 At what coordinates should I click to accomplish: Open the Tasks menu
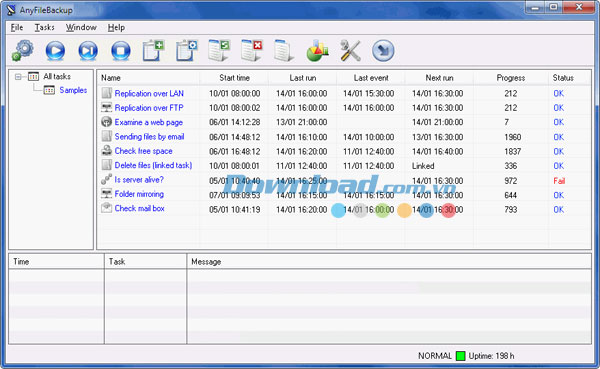click(x=44, y=28)
